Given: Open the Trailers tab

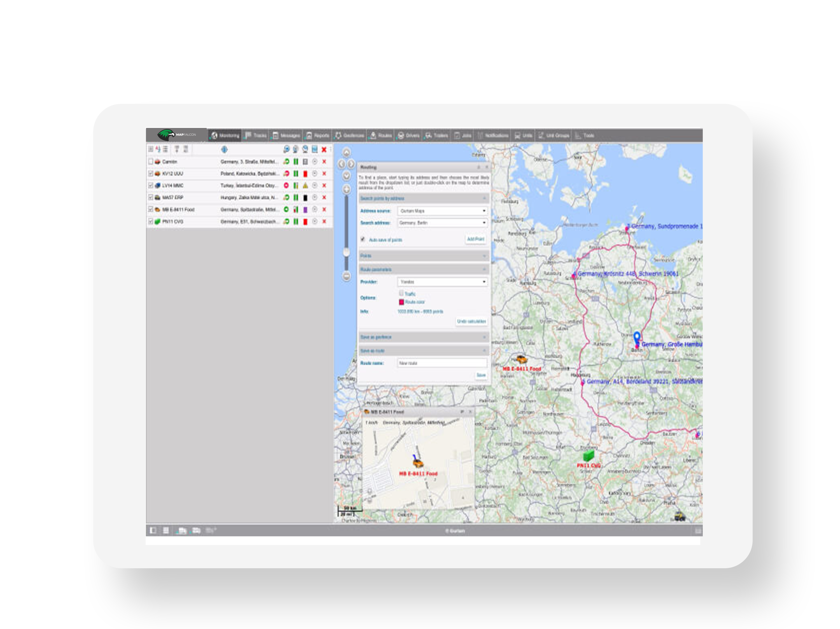Looking at the screenshot, I should [x=437, y=135].
